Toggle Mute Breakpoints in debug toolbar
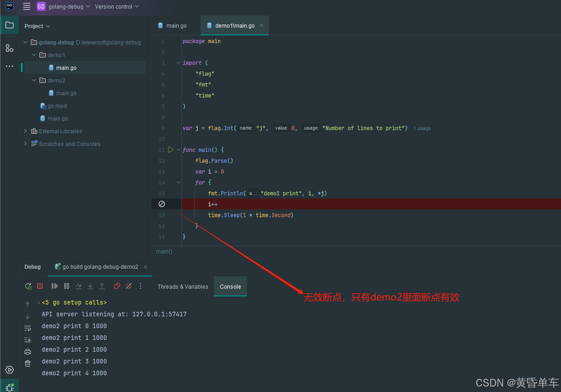This screenshot has height=392, width=561. coord(129,286)
